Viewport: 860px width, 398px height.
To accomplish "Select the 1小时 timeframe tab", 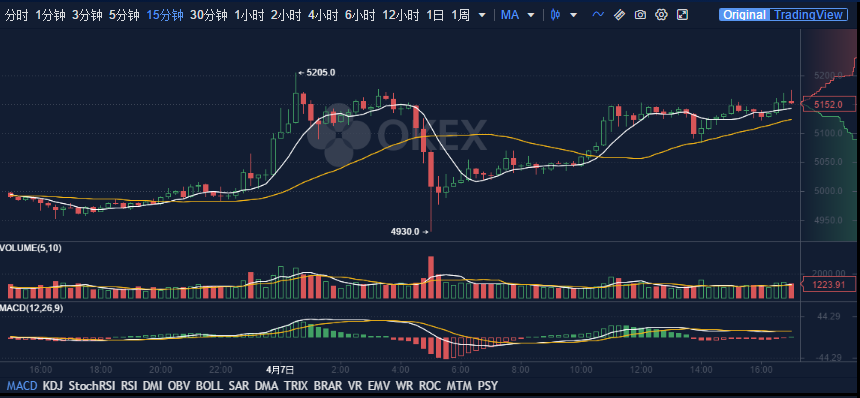I will click(x=250, y=15).
